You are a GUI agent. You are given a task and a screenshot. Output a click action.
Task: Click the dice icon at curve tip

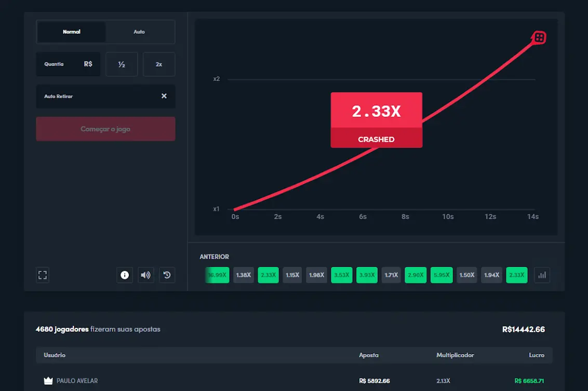click(539, 37)
